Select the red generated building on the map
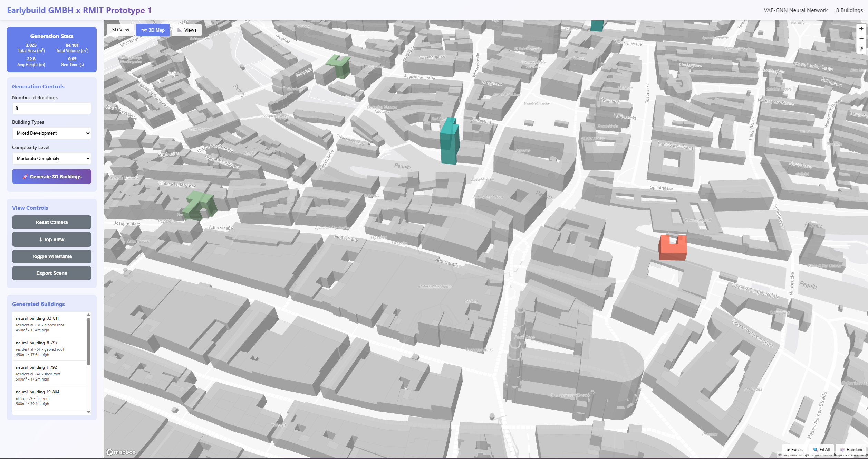The image size is (868, 459). pos(673,250)
